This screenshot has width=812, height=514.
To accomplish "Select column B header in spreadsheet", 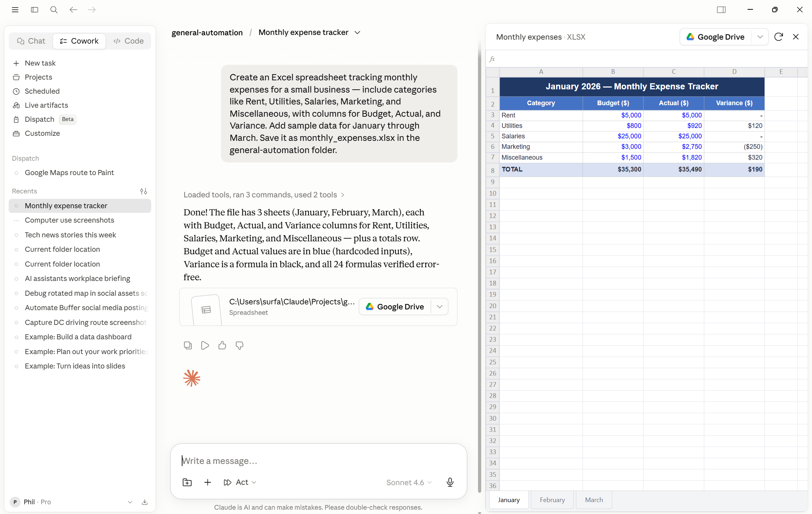I will pyautogui.click(x=613, y=72).
